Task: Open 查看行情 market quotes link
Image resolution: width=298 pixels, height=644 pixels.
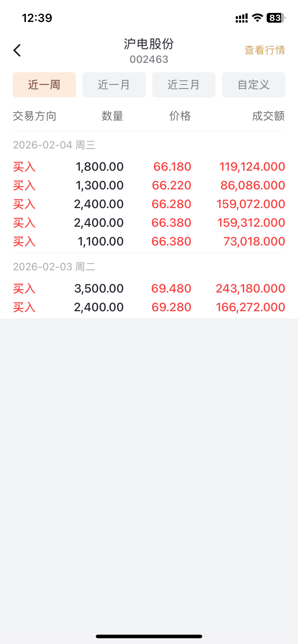Action: (265, 50)
